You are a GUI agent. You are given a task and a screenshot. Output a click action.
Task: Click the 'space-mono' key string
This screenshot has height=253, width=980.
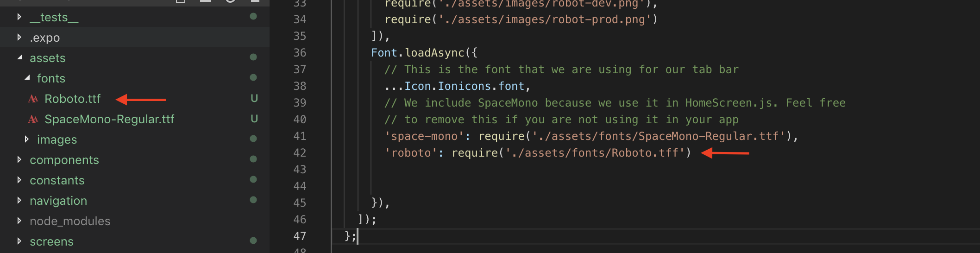424,136
